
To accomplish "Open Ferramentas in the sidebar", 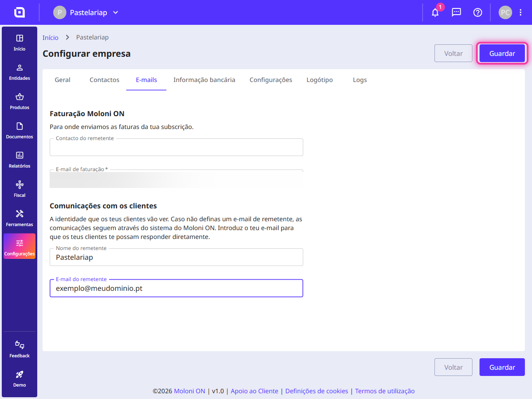I will click(20, 218).
